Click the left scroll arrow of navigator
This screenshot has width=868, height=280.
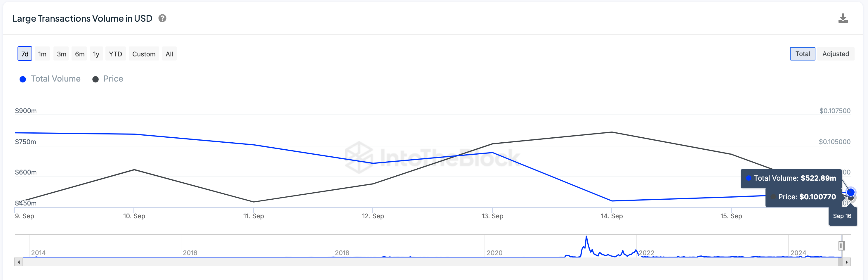tap(19, 262)
